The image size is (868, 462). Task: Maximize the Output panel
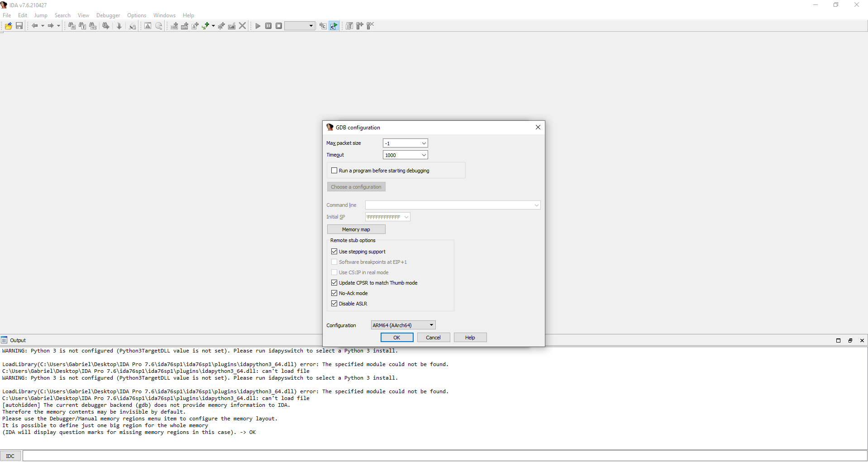(838, 340)
